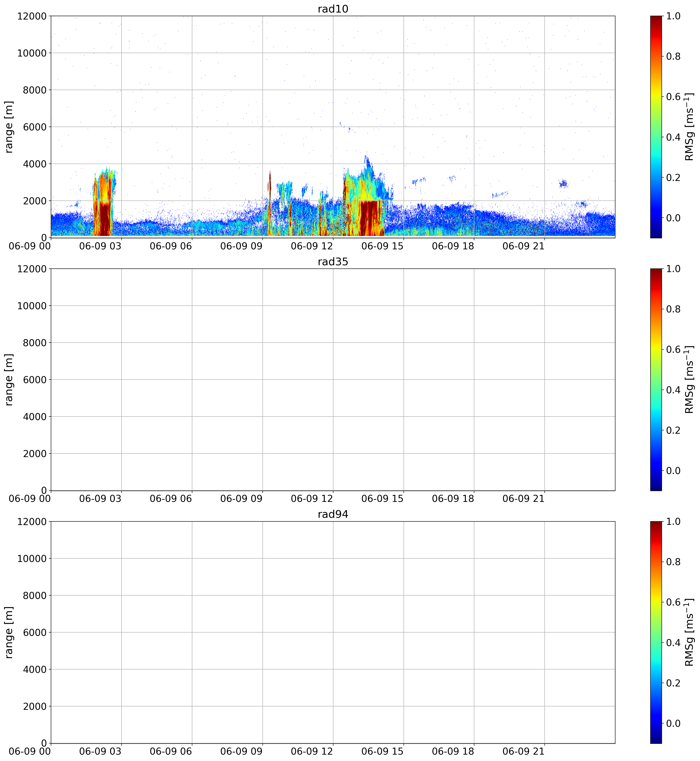
Task: Click the "RMSg [ms⁻¹]" label of rad10 colorbar
Action: coord(689,127)
